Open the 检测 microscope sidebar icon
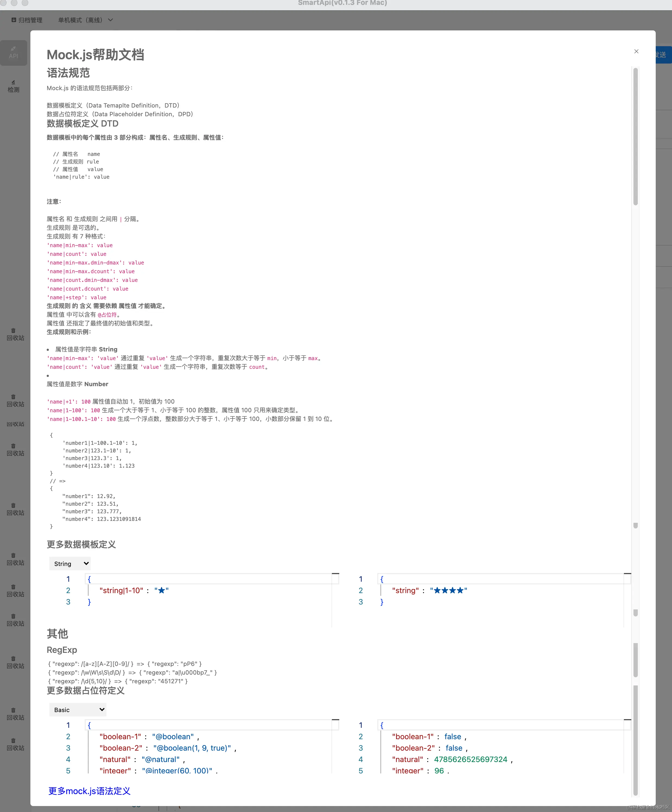This screenshot has height=812, width=672. tap(13, 82)
